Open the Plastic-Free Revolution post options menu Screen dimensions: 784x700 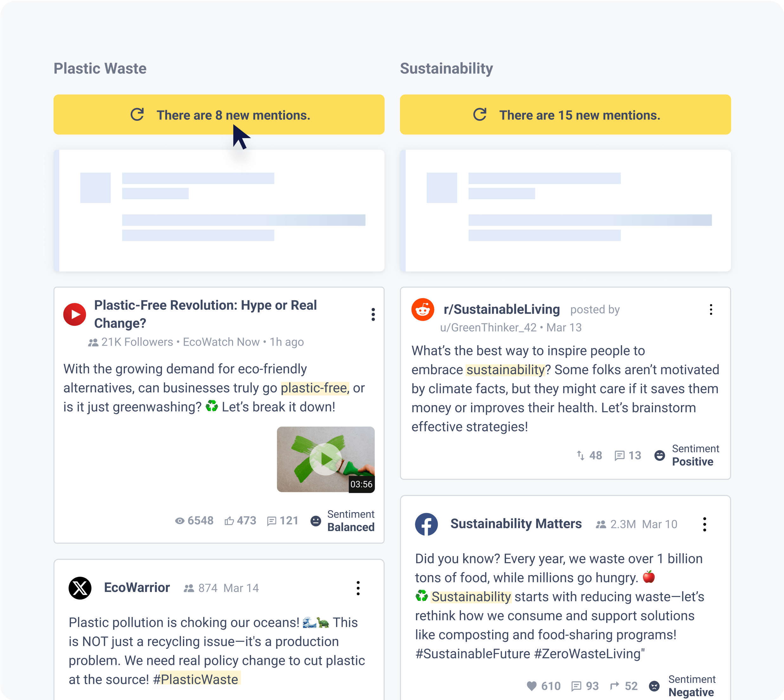click(x=373, y=314)
